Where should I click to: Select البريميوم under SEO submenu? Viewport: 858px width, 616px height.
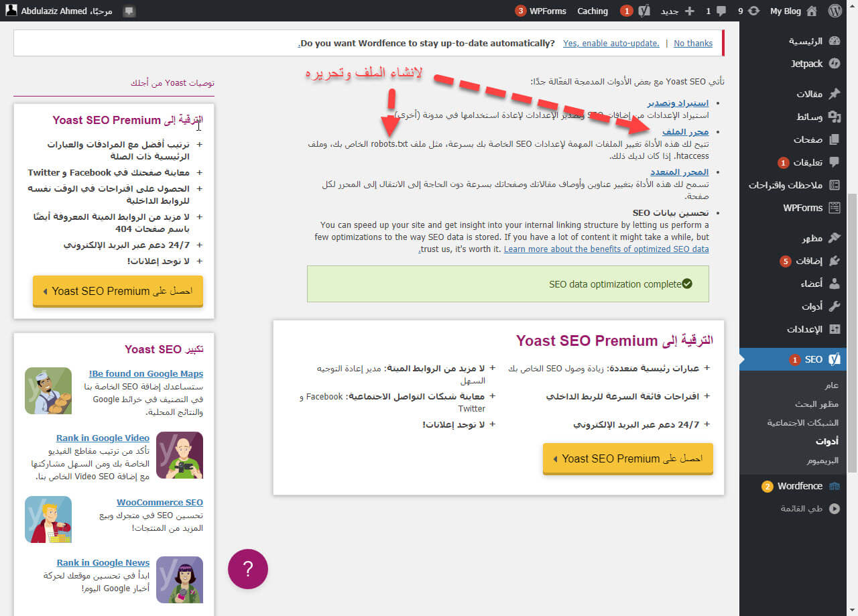[822, 460]
